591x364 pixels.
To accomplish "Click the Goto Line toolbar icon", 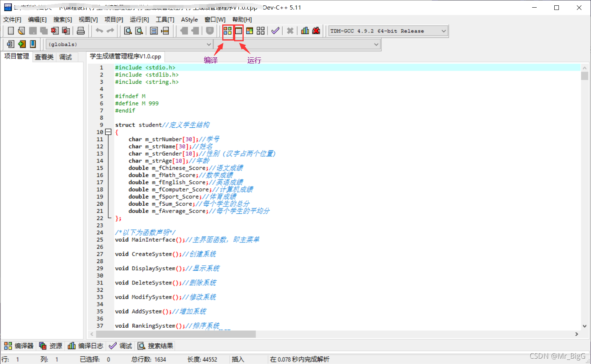I will pyautogui.click(x=165, y=31).
